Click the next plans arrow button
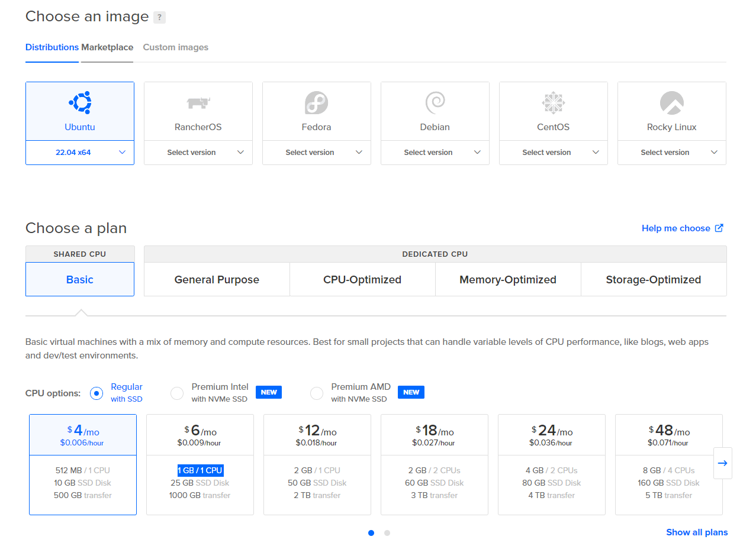The image size is (756, 559). (x=722, y=463)
